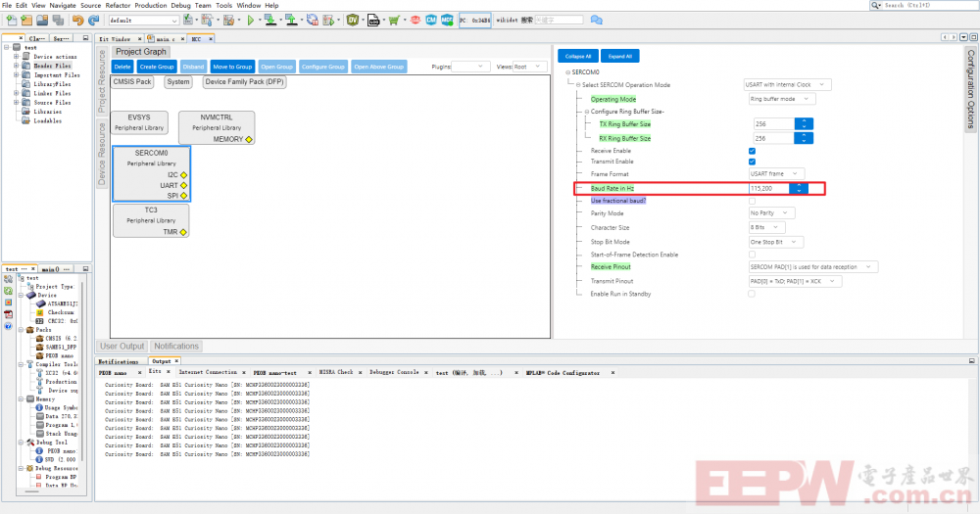Open the Frame Format dropdown
The image size is (980, 514).
click(x=776, y=173)
